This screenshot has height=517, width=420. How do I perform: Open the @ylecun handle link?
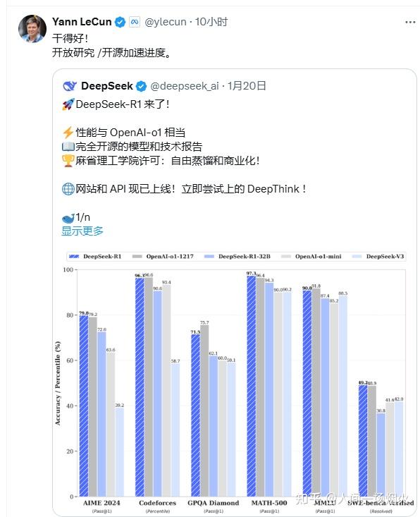point(166,22)
